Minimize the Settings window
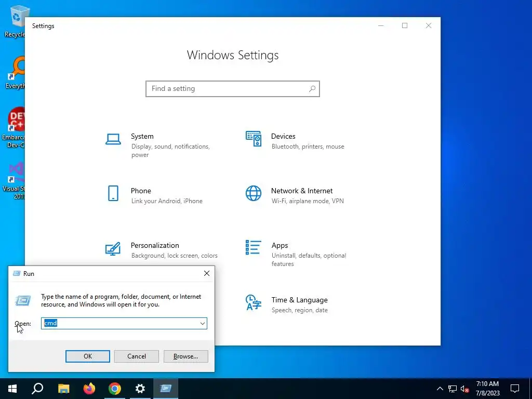 [x=381, y=25]
